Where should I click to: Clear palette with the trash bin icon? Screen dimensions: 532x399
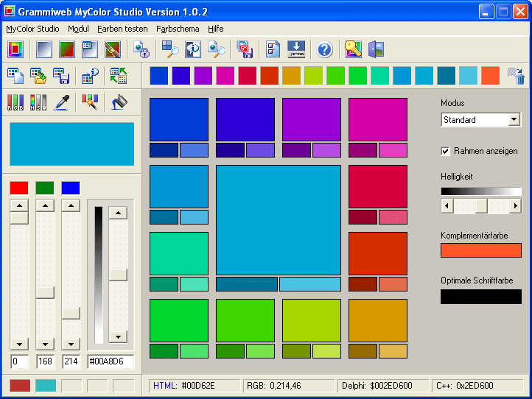516,76
